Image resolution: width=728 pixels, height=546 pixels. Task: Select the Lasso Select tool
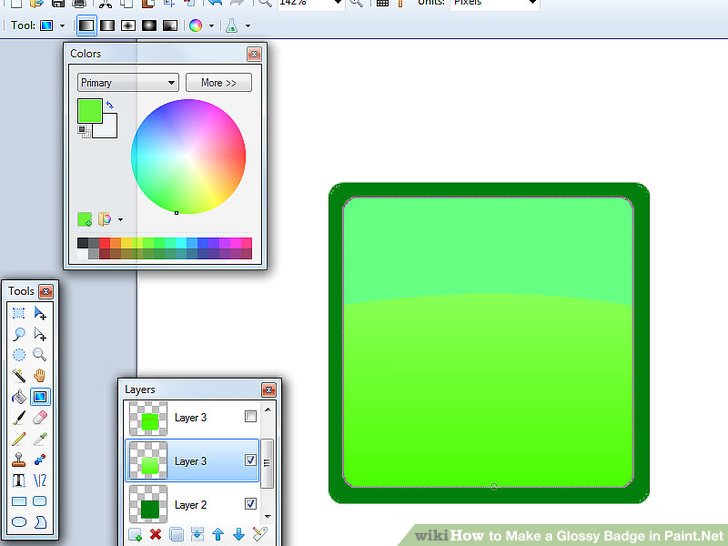coord(19,334)
